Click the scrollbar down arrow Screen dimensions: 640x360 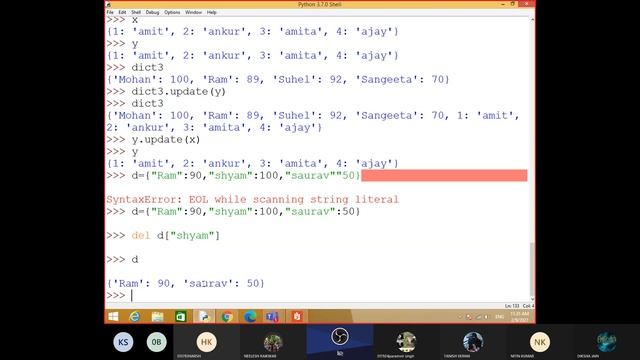point(532,299)
